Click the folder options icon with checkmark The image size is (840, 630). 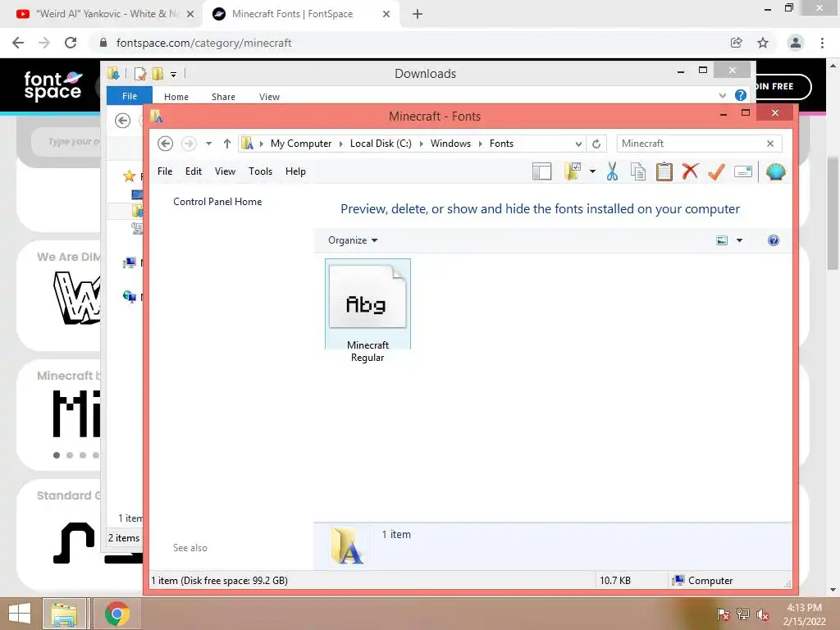pos(573,171)
